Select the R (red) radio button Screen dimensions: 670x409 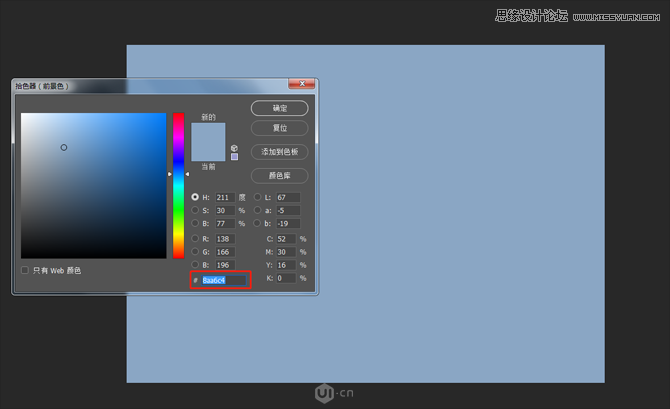pos(195,238)
